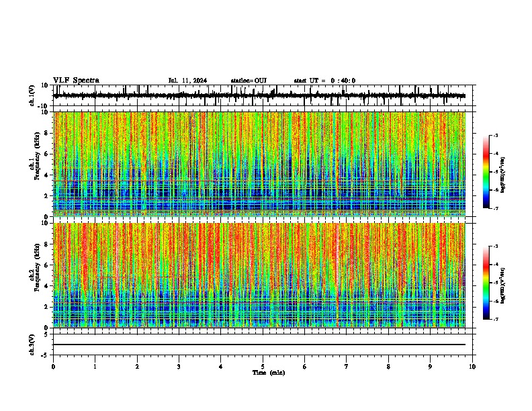Click the "Time (min)" axis label

pos(269,373)
